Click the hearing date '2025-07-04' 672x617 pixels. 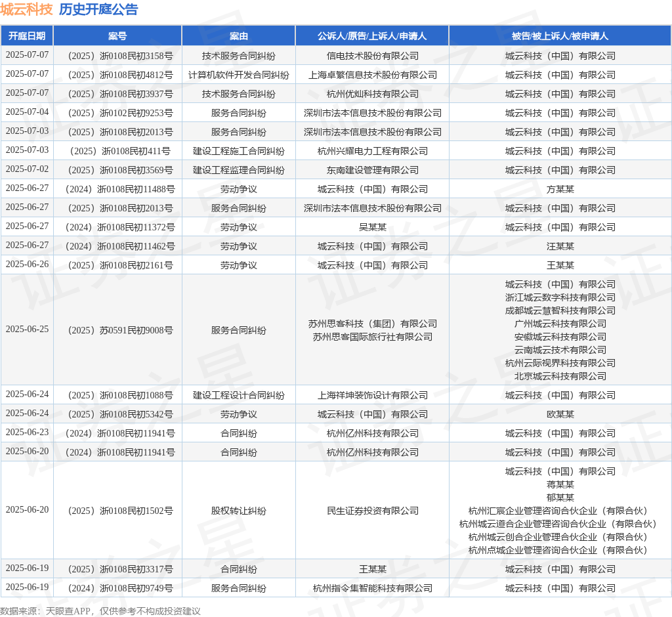click(27, 112)
